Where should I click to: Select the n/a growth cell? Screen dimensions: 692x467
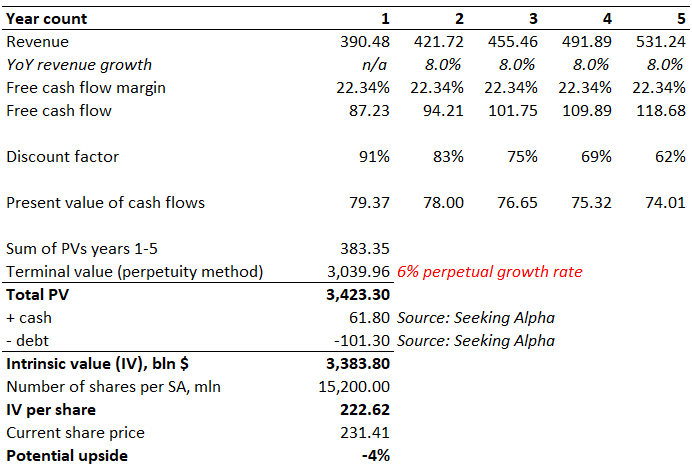[376, 65]
